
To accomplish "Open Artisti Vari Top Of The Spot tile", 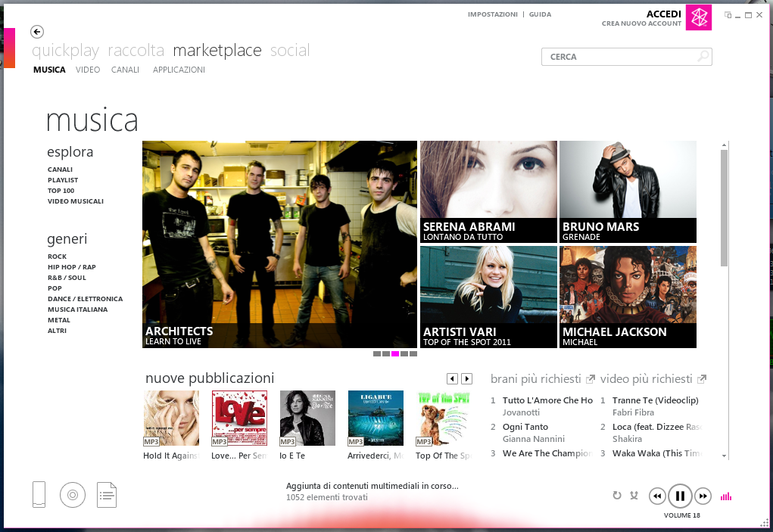I will point(488,297).
